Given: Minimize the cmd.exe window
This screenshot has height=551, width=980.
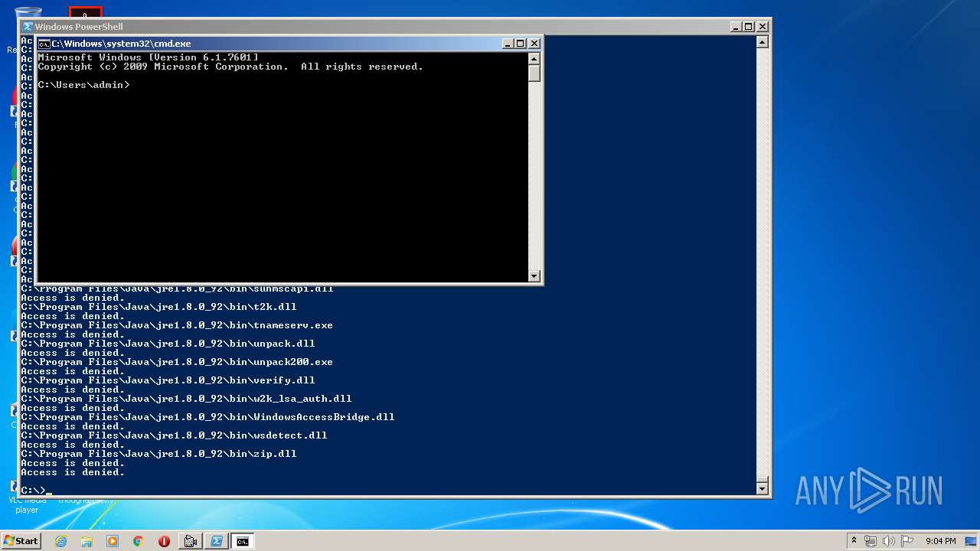Looking at the screenshot, I should click(508, 44).
